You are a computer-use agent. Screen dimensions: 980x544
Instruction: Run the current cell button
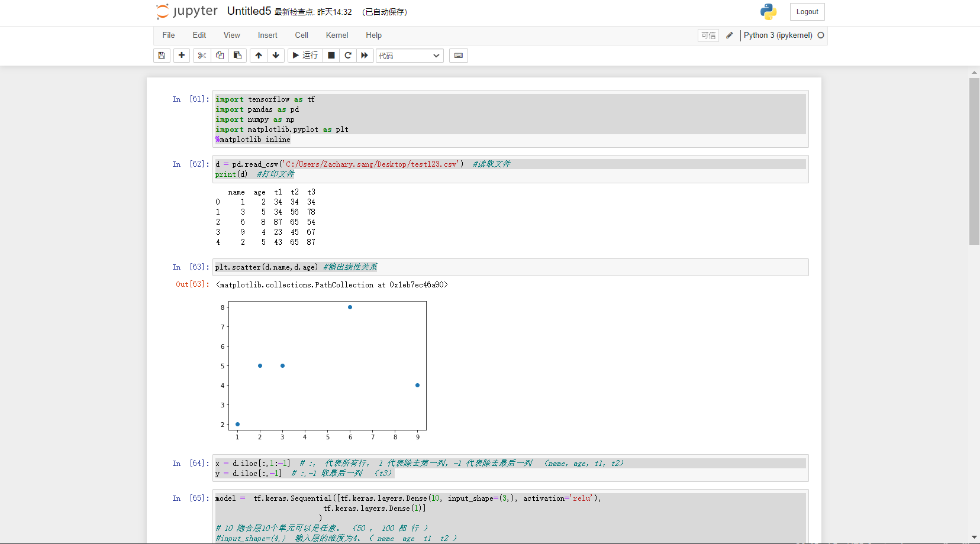[x=305, y=56]
